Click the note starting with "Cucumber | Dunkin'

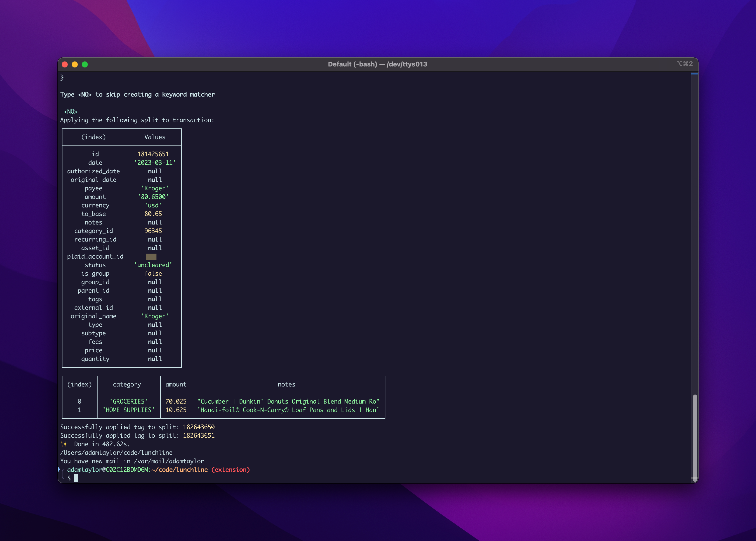pos(288,401)
